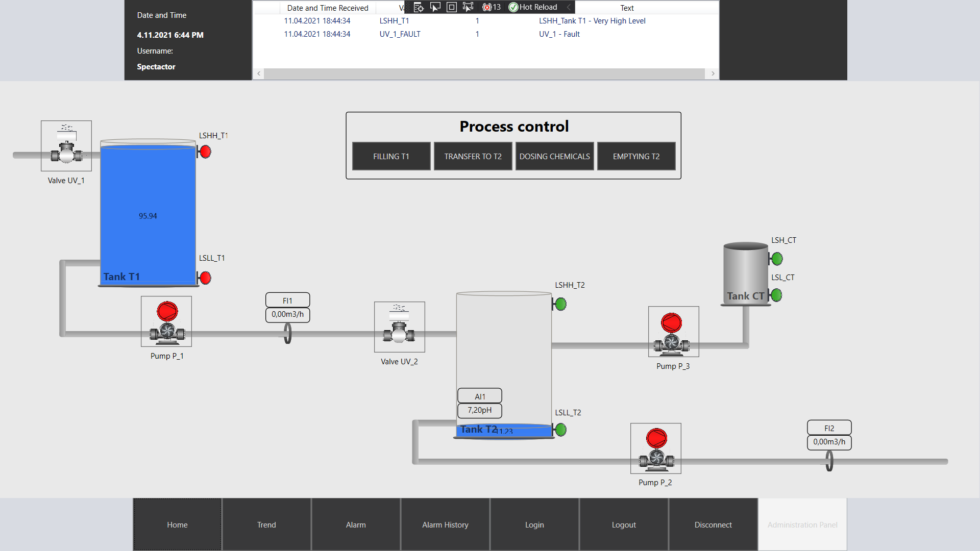Open the Alarm History page
The height and width of the screenshot is (551, 980).
(445, 524)
